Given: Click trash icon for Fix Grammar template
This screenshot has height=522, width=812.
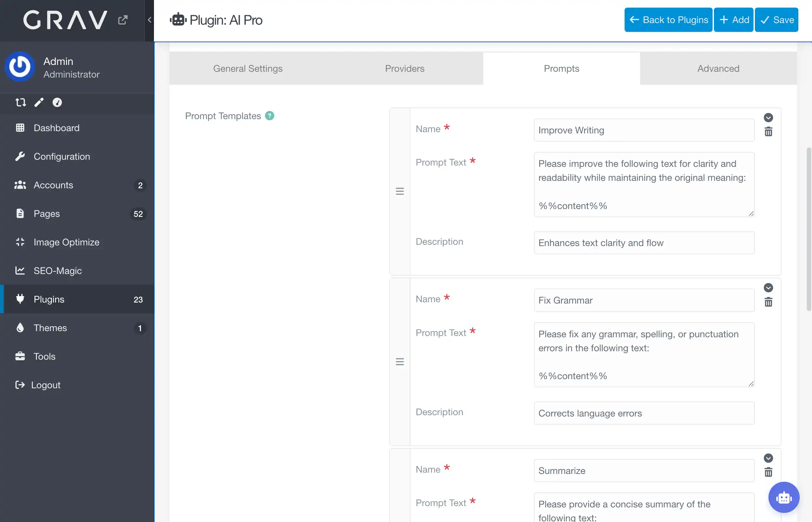Looking at the screenshot, I should (x=768, y=302).
